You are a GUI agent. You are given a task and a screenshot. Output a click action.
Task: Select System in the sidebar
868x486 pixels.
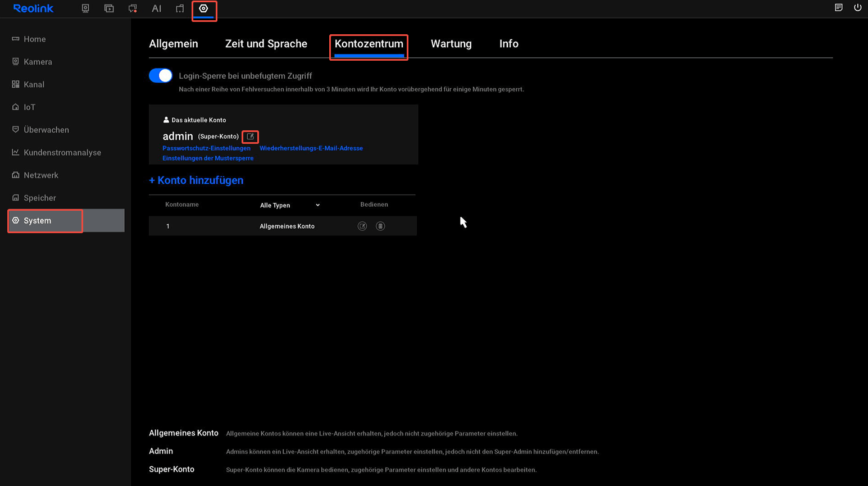point(66,220)
